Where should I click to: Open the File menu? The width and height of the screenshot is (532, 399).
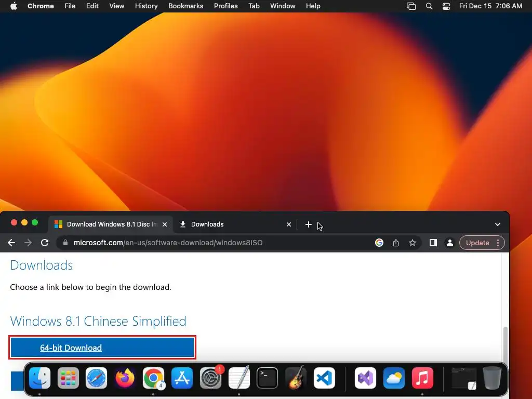70,6
